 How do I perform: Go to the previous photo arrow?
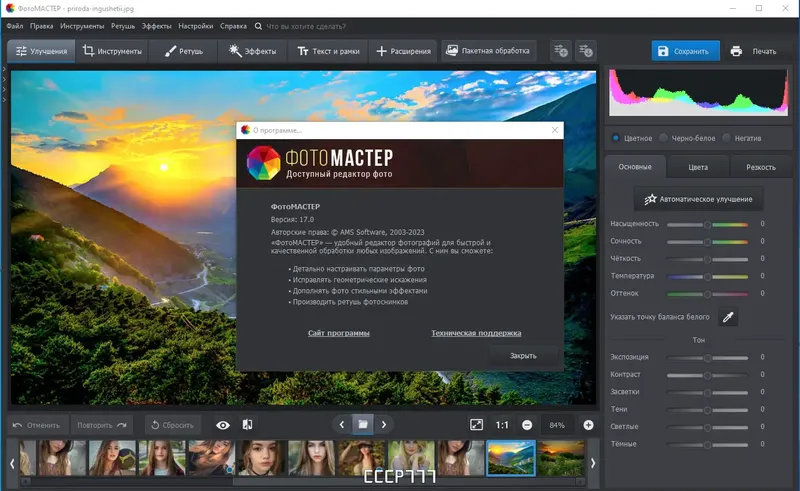[x=342, y=425]
